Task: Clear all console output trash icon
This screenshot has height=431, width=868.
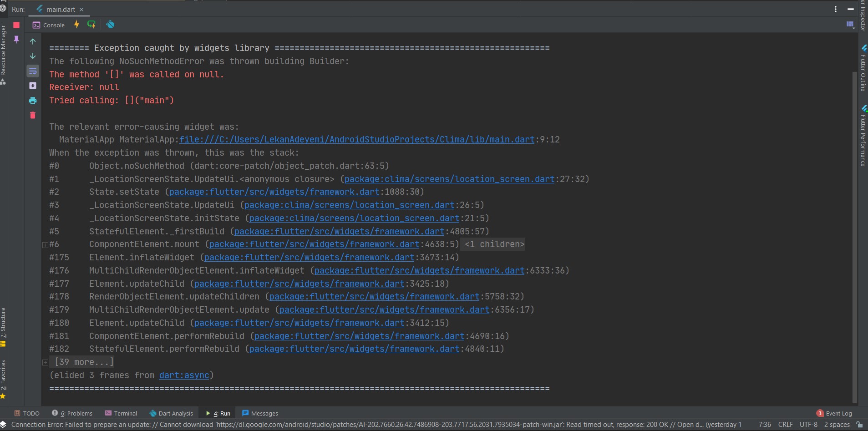Action: tap(33, 115)
